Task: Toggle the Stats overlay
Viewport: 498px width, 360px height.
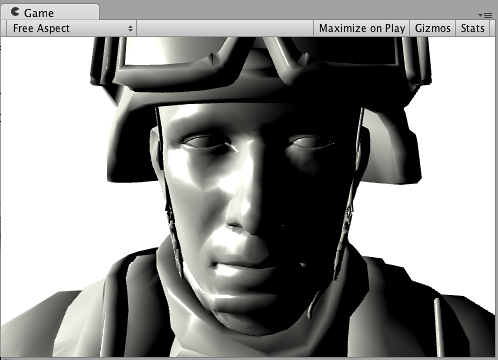Action: point(472,28)
